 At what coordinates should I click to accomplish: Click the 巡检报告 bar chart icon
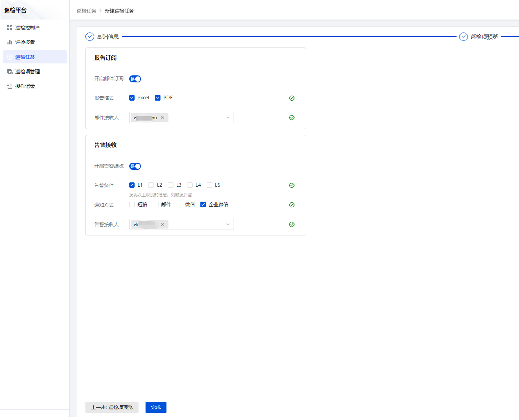tap(10, 42)
